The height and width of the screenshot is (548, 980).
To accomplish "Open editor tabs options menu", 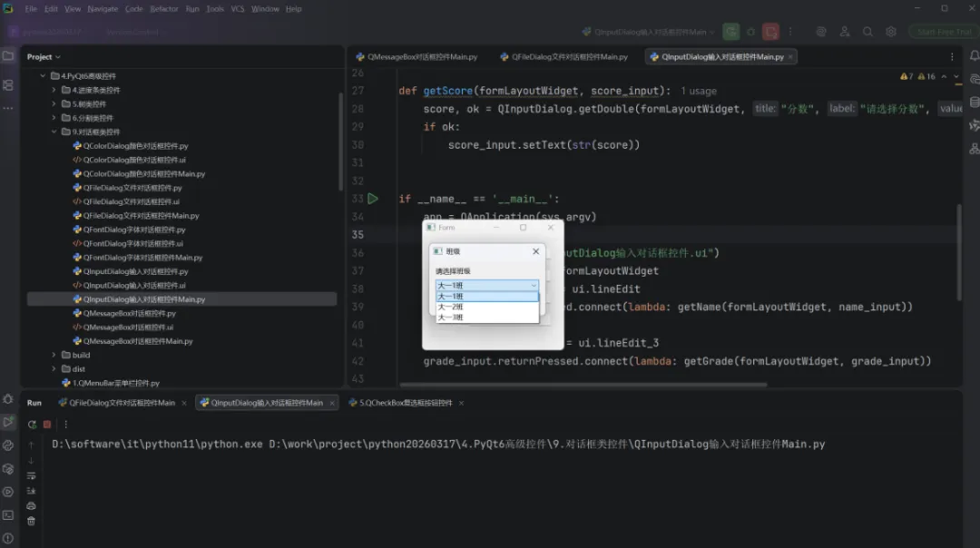I will pyautogui.click(x=952, y=57).
